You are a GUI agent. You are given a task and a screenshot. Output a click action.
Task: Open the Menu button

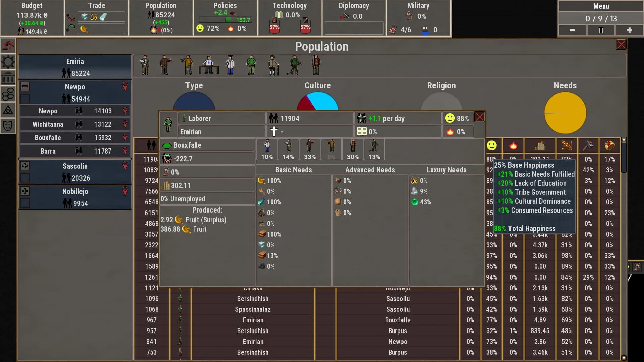point(601,6)
